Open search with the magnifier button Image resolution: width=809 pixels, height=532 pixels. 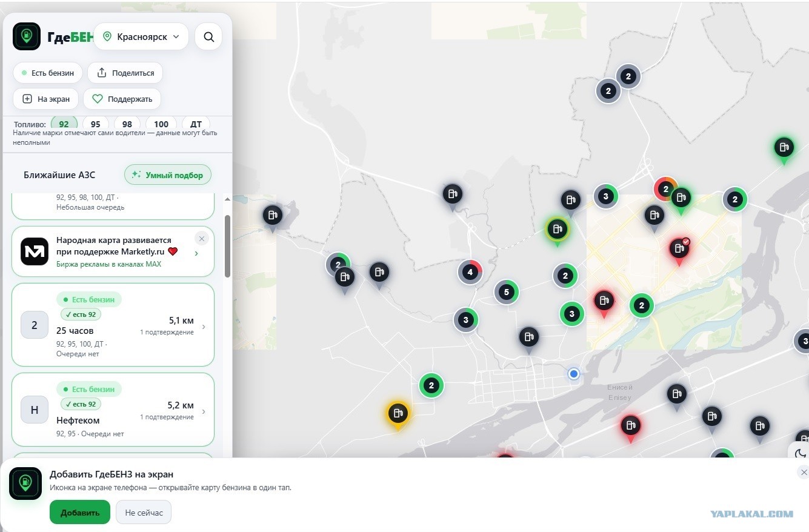point(209,37)
